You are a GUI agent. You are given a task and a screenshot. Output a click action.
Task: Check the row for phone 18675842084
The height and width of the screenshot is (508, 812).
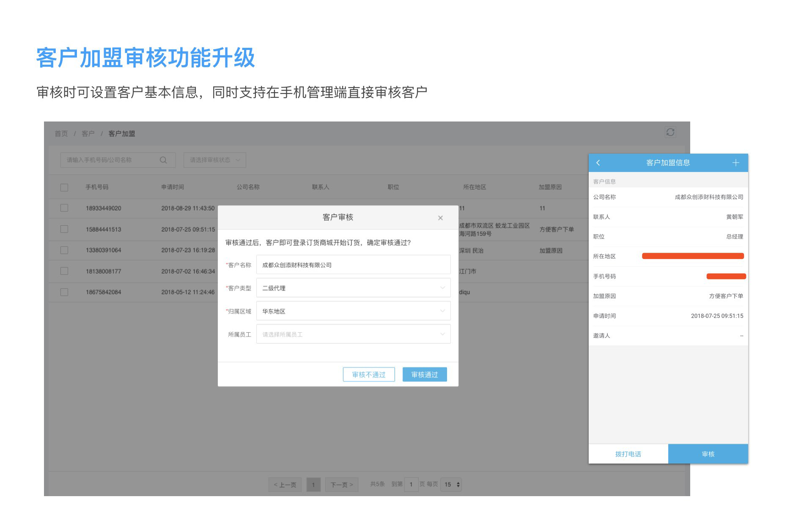point(64,292)
